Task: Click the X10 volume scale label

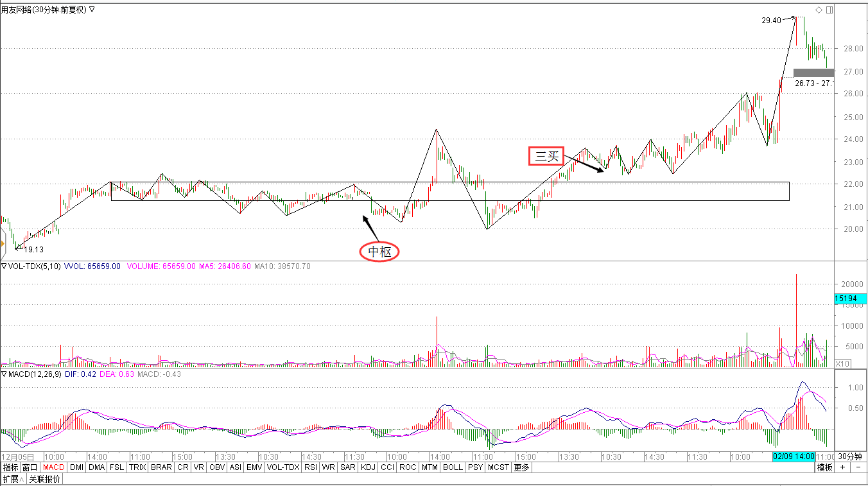Action: tap(843, 363)
